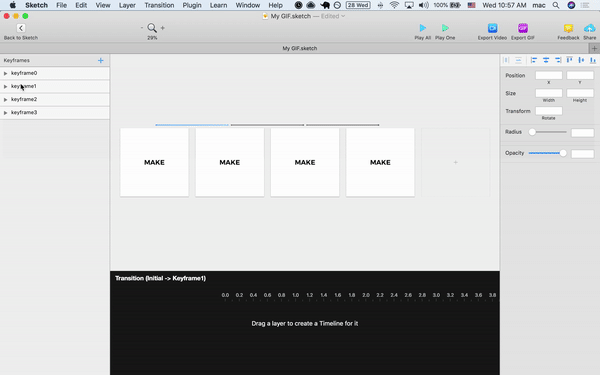600x375 pixels.
Task: Open the Learn menu
Action: tap(218, 5)
